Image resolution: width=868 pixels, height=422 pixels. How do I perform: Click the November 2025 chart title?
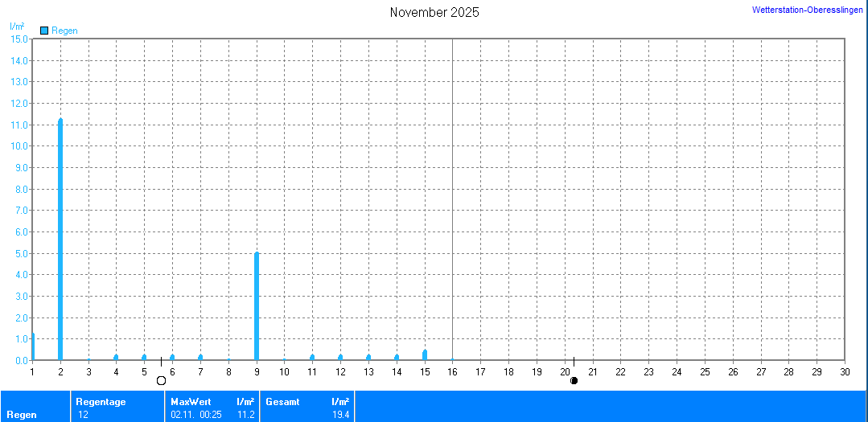(434, 12)
